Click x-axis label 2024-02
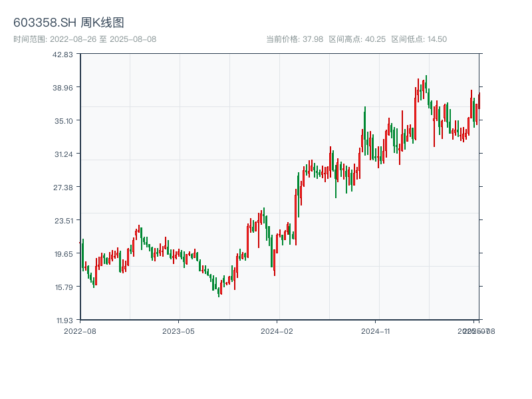This screenshot has height=399, width=532. (277, 331)
